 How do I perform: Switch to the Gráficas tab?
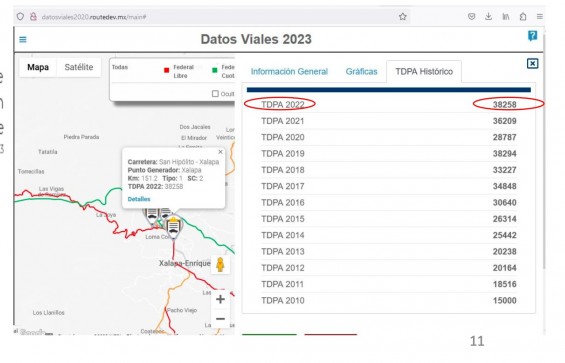361,71
